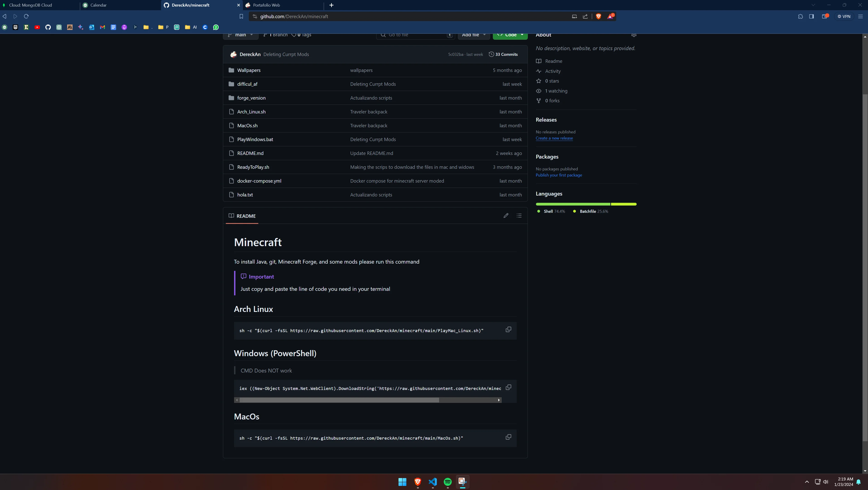Open the Windows Start menu
The height and width of the screenshot is (490, 868).
point(402,482)
